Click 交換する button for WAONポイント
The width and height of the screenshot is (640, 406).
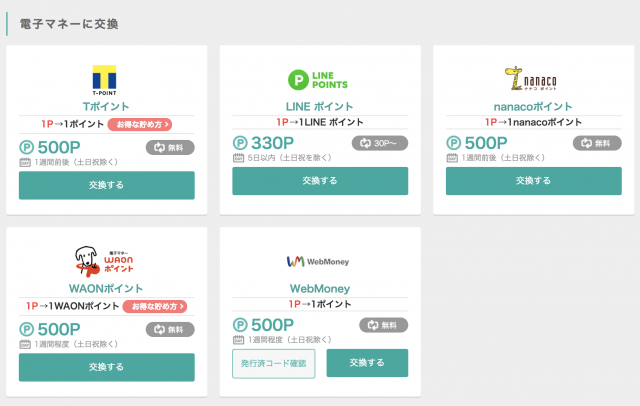107,367
